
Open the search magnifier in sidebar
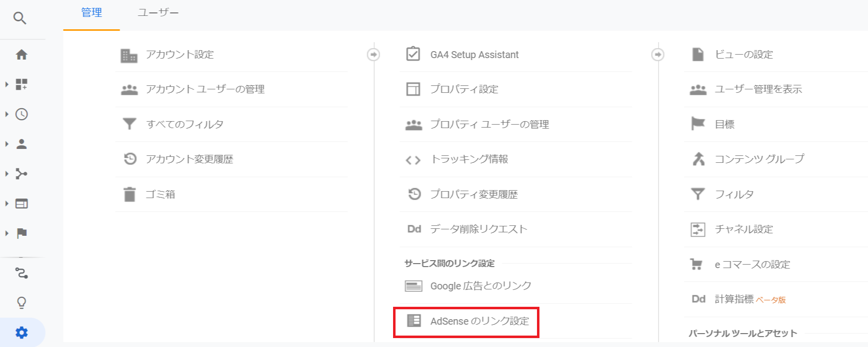tap(20, 18)
